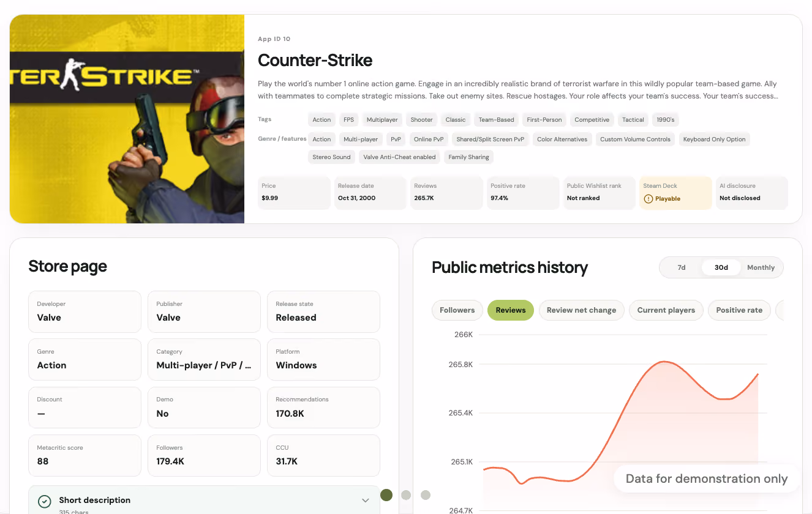Click the 265.8K chart axis label

click(461, 365)
